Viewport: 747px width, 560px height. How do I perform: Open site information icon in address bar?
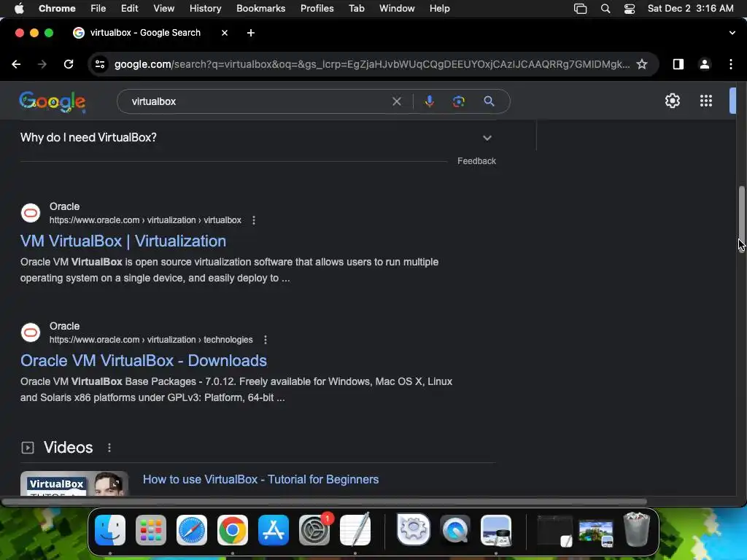pos(99,64)
